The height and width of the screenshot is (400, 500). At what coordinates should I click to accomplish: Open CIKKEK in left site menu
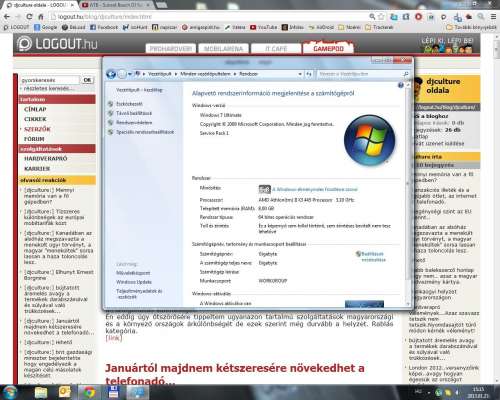click(x=35, y=119)
